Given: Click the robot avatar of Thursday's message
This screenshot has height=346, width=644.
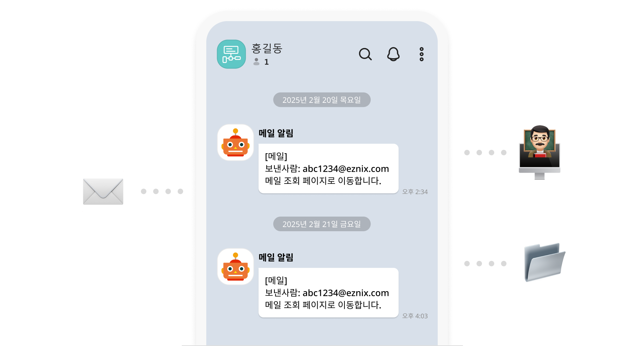Looking at the screenshot, I should pos(236,142).
